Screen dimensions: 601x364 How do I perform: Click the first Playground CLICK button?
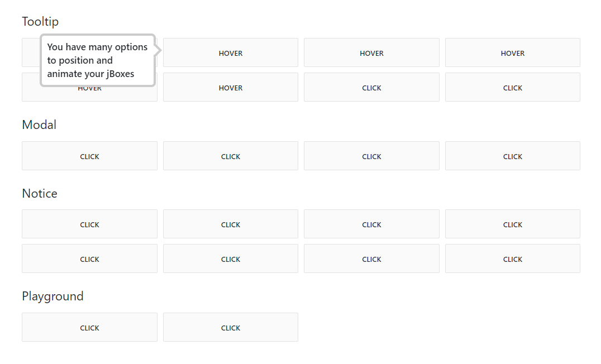tap(89, 327)
